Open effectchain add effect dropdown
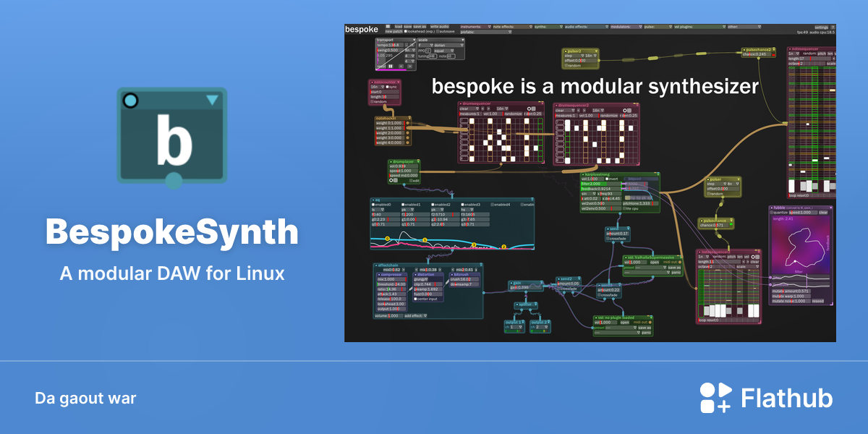Viewport: 868px width, 434px height. (416, 315)
